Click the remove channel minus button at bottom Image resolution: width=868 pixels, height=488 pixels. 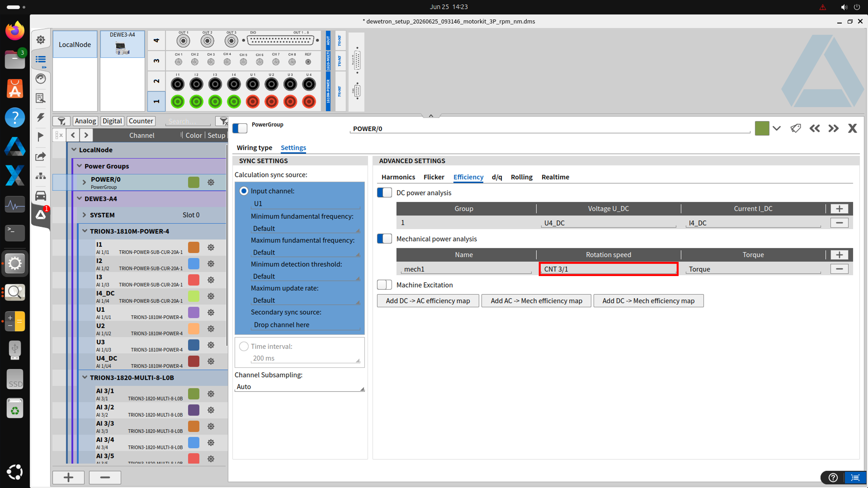[105, 478]
